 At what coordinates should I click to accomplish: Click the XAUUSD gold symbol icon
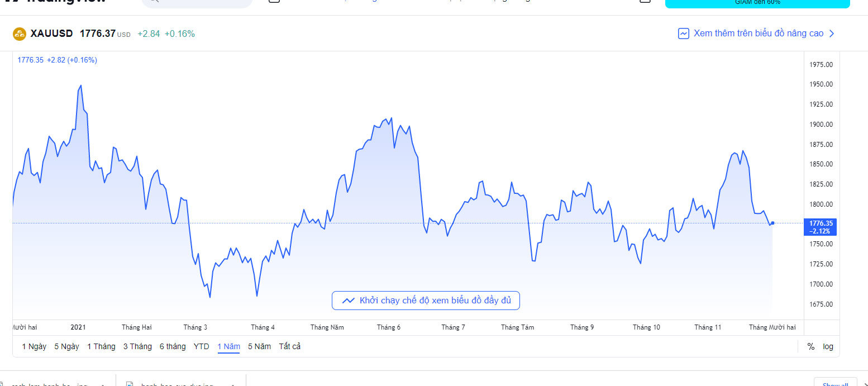click(x=20, y=34)
